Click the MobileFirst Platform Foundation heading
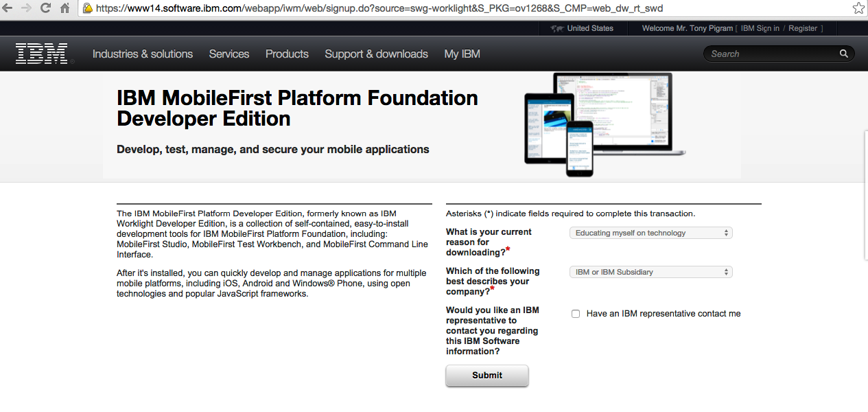The width and height of the screenshot is (868, 412). (297, 108)
